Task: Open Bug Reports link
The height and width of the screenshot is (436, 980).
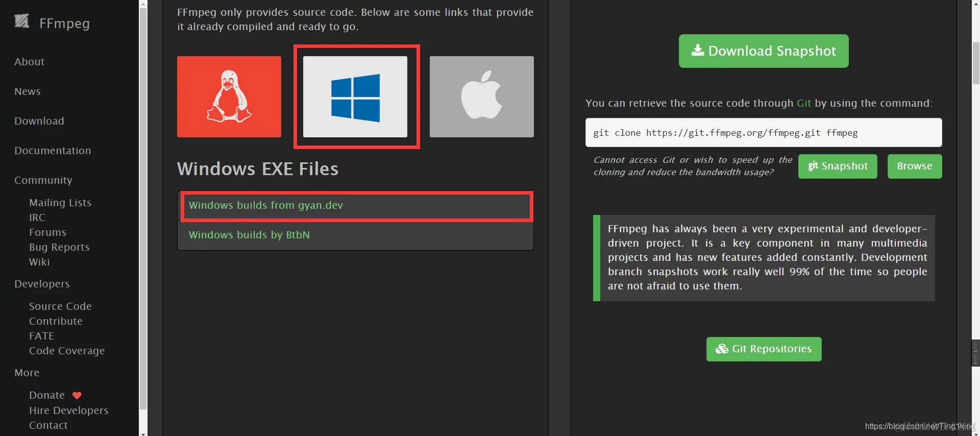Action: pos(59,247)
